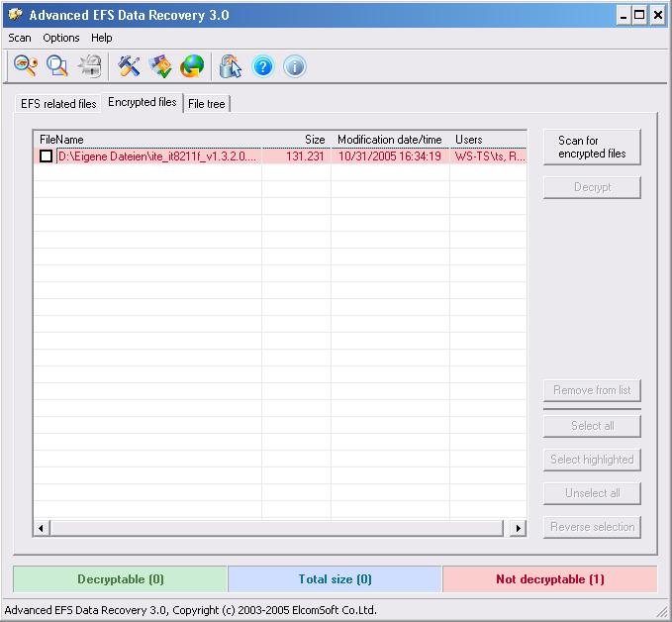The width and height of the screenshot is (672, 622).
Task: Click the copyright text in status bar
Action: (x=190, y=610)
